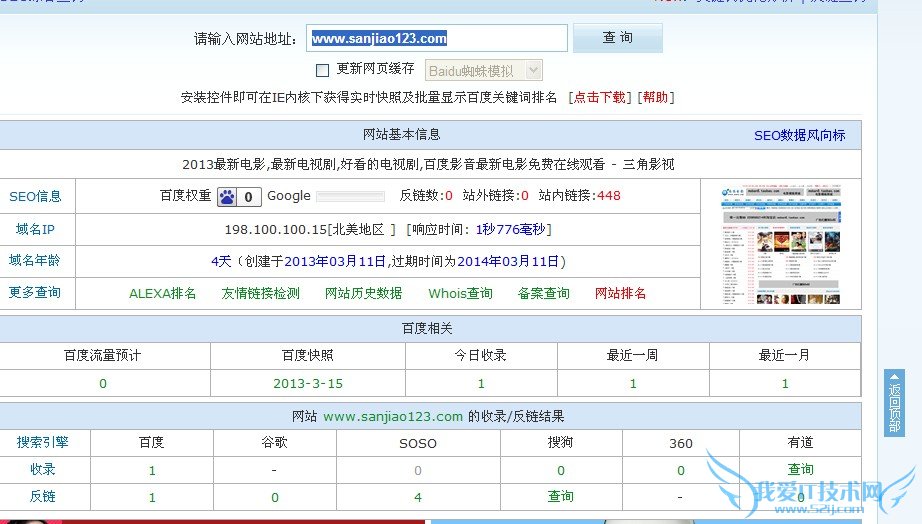Viewport: 922px width, 524px height.
Task: Open ALEXA排名 query link
Action: tap(162, 293)
